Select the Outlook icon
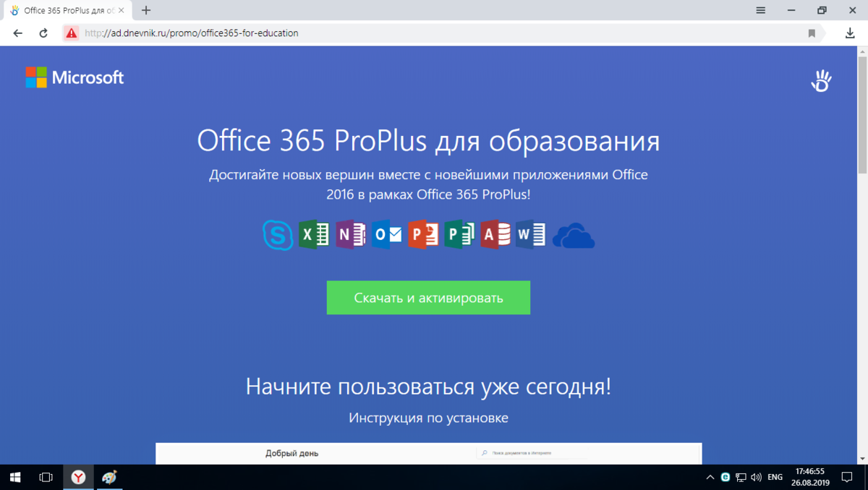Screen dimensions: 868x490 coord(386,234)
